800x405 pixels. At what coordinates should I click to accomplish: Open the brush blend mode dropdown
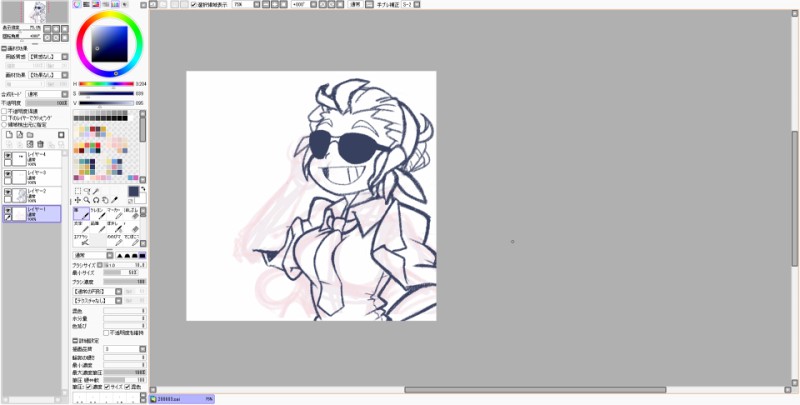[x=110, y=256]
